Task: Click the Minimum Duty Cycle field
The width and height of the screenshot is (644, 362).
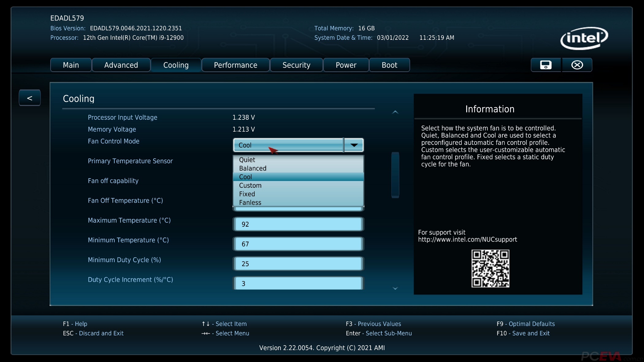Action: [298, 264]
